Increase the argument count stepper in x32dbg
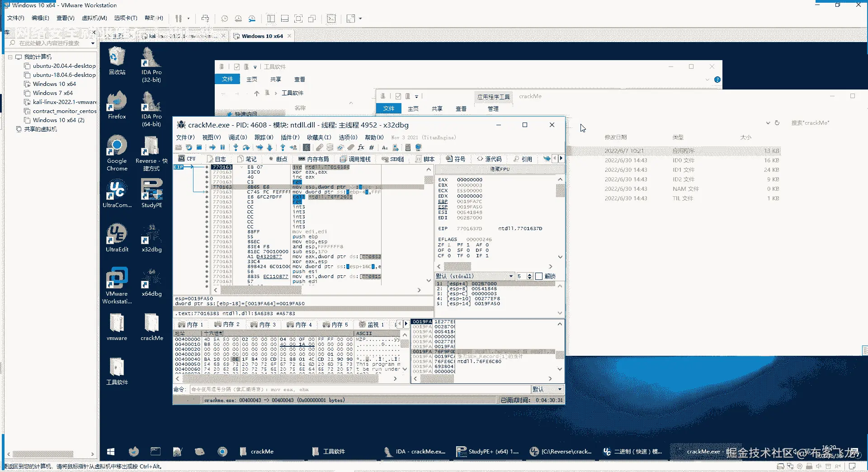 click(x=529, y=274)
